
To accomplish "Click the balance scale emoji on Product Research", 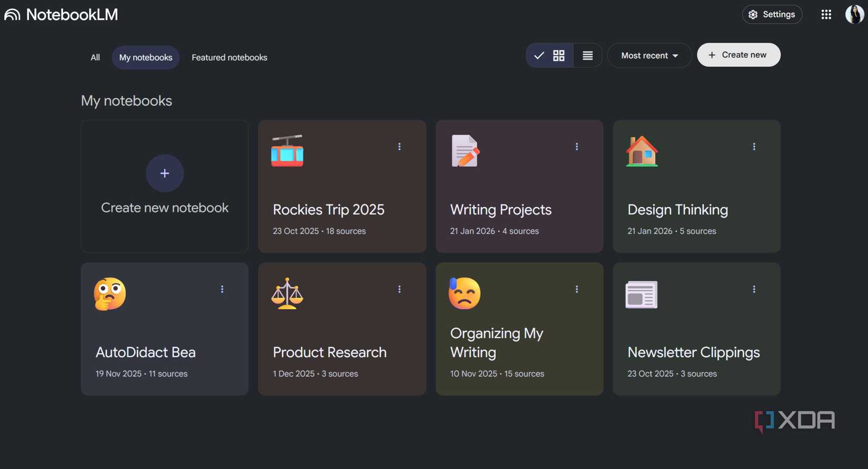I will [287, 293].
